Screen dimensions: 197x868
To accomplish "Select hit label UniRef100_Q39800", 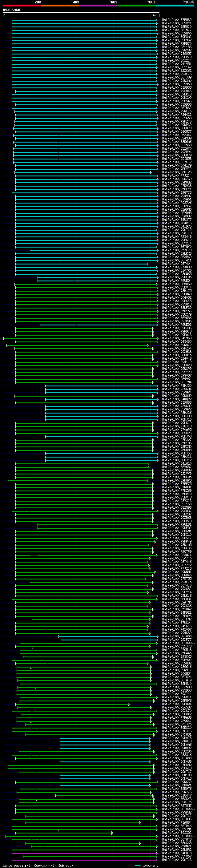I will pos(177,33).
